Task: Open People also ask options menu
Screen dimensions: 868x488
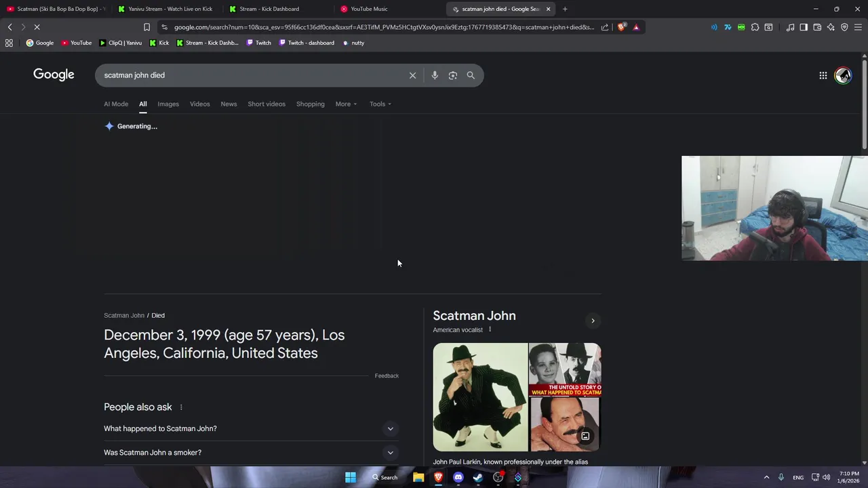Action: [181, 407]
